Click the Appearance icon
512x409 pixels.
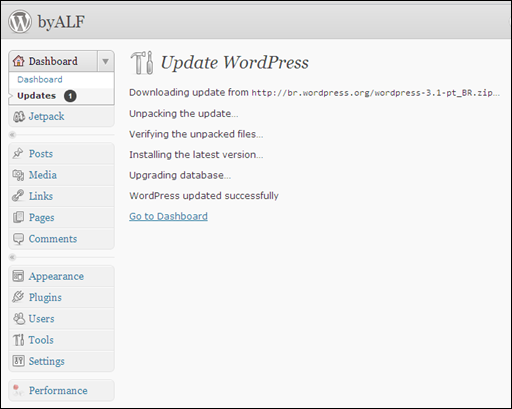point(18,276)
